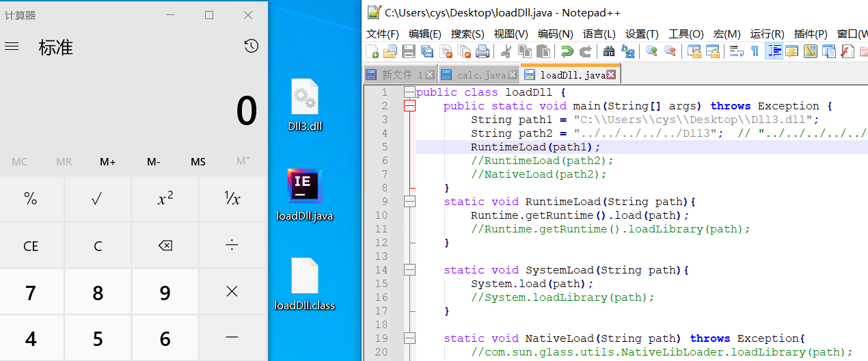The height and width of the screenshot is (361, 868).
Task: Click the digit 8 key
Action: tap(97, 293)
